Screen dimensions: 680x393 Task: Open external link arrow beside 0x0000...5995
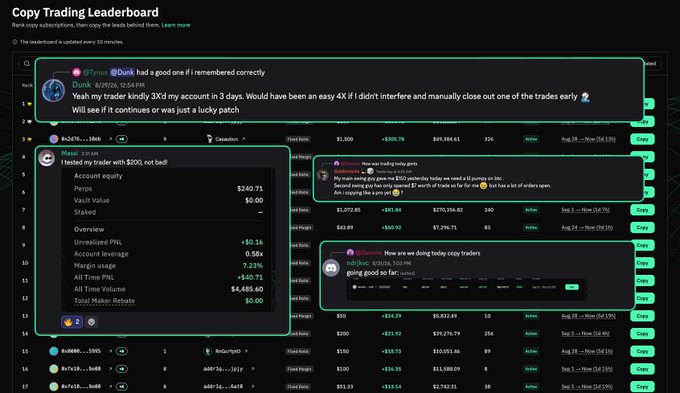click(x=110, y=351)
